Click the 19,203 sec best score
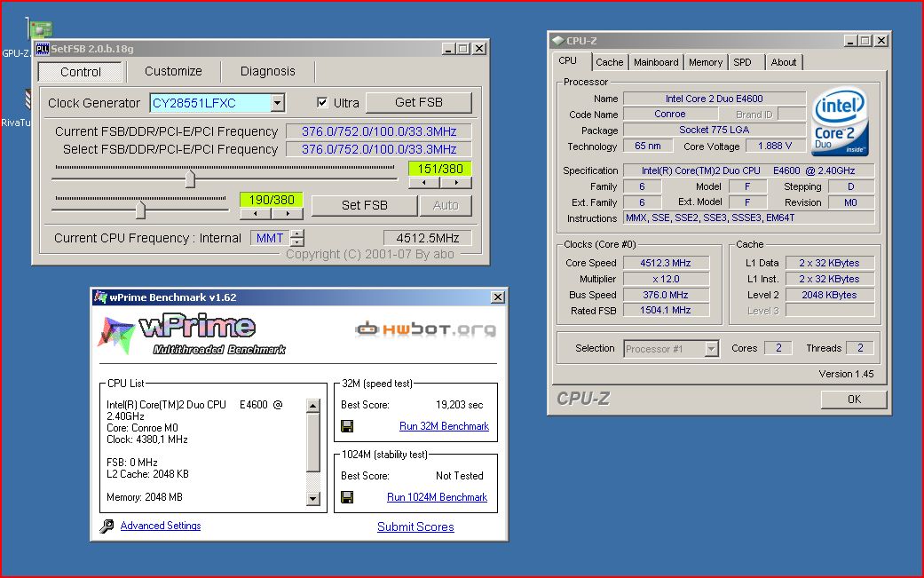The width and height of the screenshot is (924, 578). pyautogui.click(x=459, y=405)
